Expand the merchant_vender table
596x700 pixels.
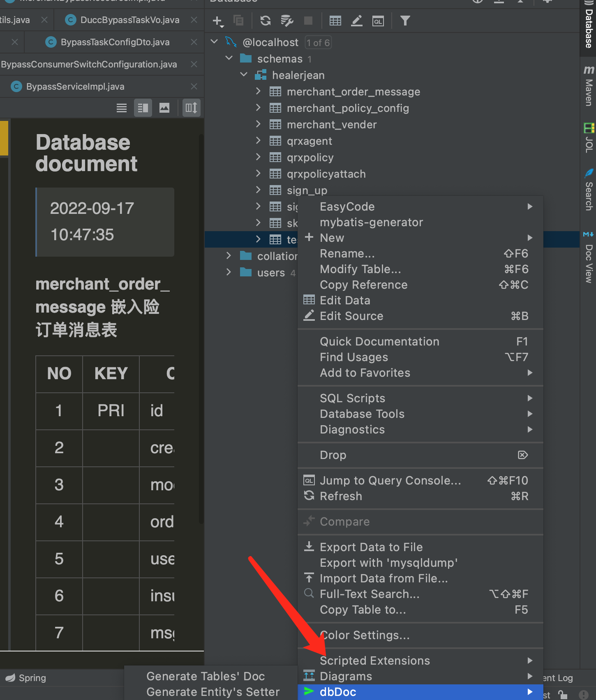point(258,124)
